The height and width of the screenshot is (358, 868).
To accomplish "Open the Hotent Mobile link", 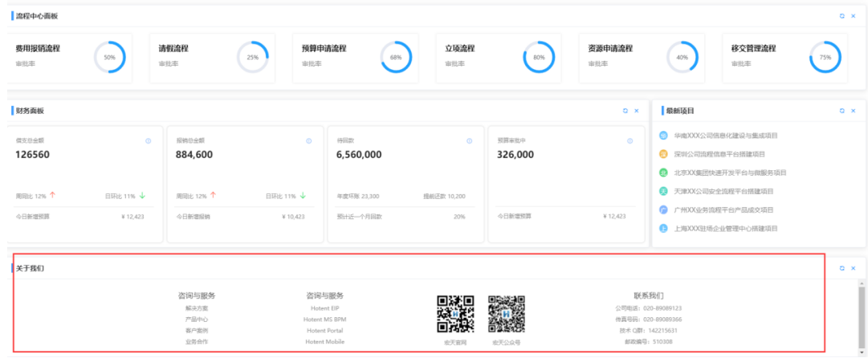I will point(325,342).
